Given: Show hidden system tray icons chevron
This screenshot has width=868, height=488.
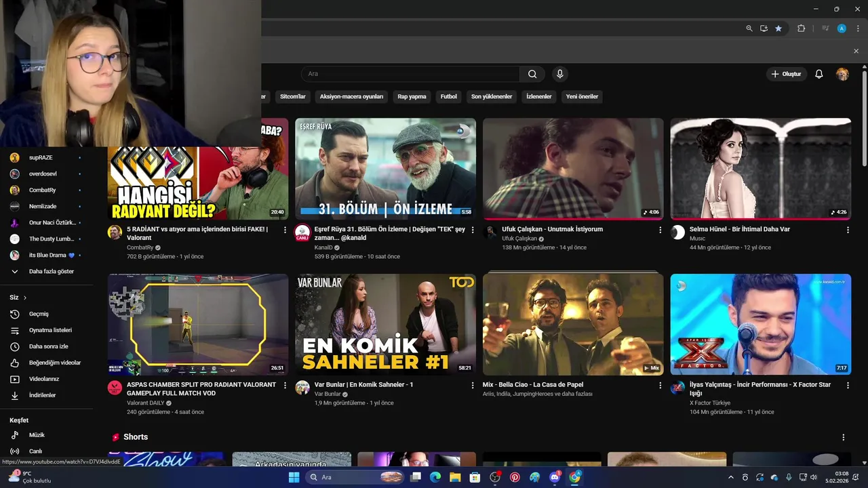Looking at the screenshot, I should click(730, 477).
